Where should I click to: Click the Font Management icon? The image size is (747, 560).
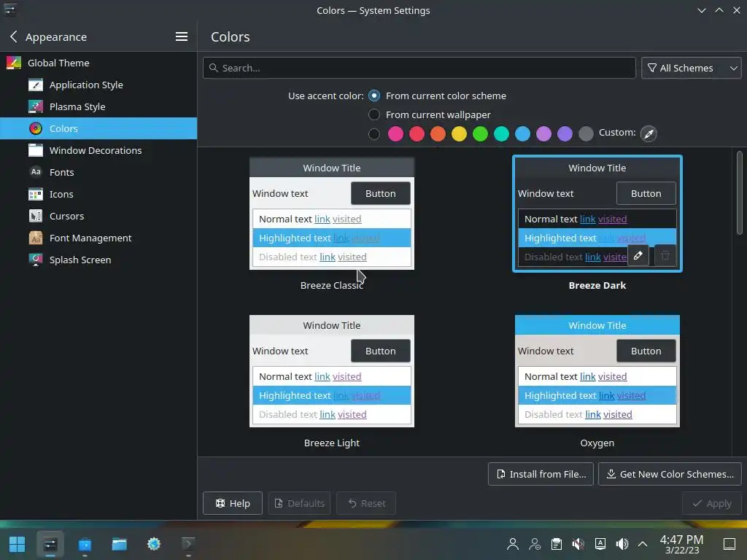(x=35, y=238)
